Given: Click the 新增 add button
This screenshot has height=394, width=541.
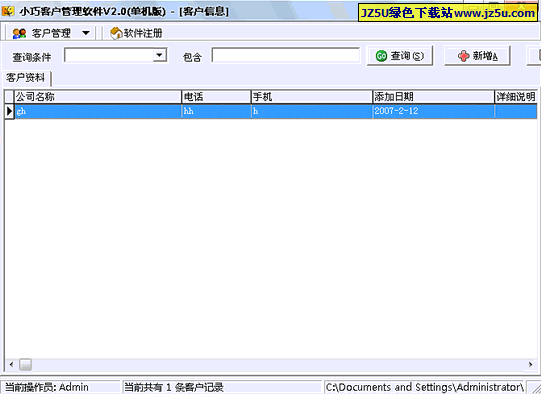Looking at the screenshot, I should [478, 56].
